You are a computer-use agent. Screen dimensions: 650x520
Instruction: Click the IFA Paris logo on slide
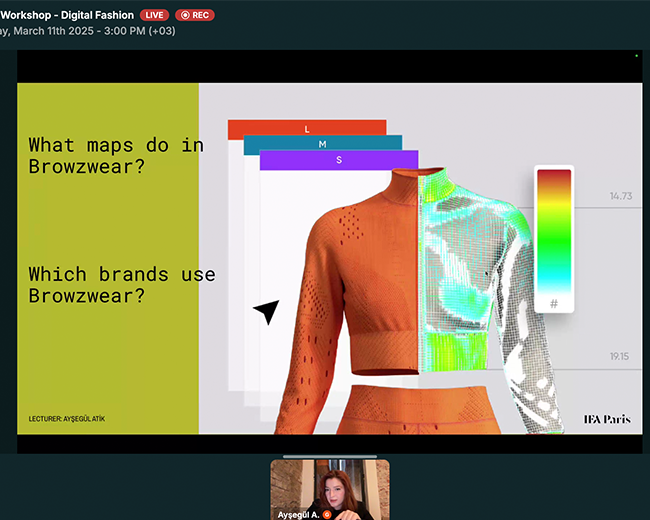point(607,419)
